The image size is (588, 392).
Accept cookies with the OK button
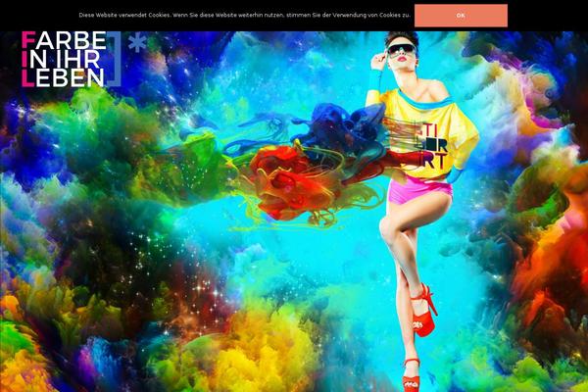[x=461, y=16]
